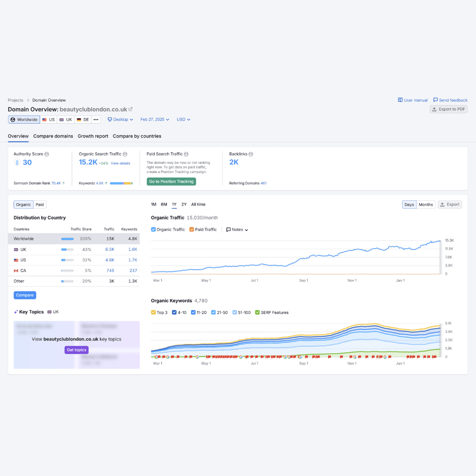This screenshot has height=476, width=476.
Task: Click the Go to Position Tracking button
Action: (171, 181)
